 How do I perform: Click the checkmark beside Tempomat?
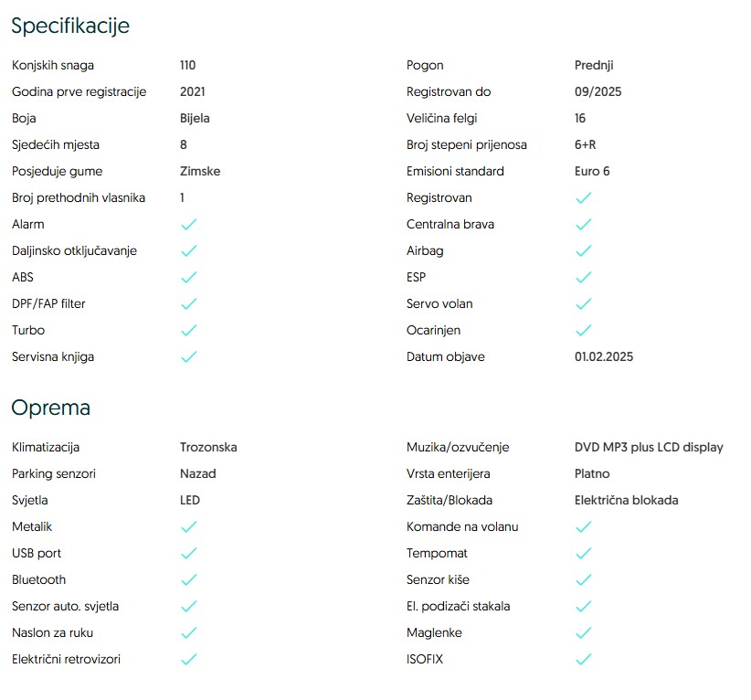584,553
